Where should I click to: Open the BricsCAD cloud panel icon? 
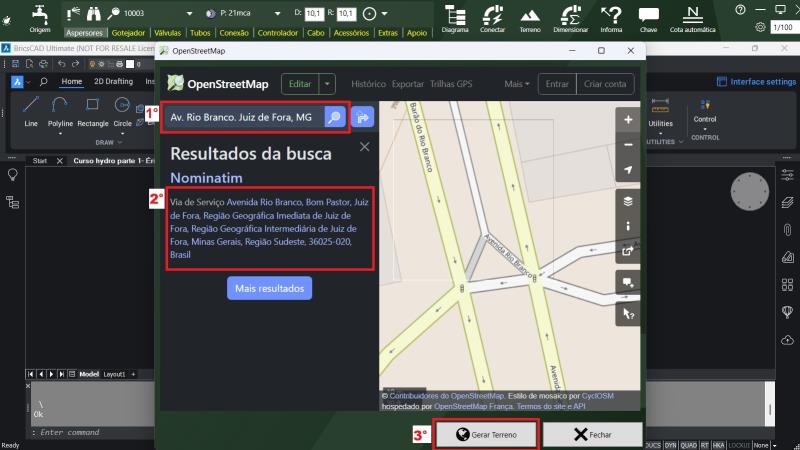pos(787,340)
